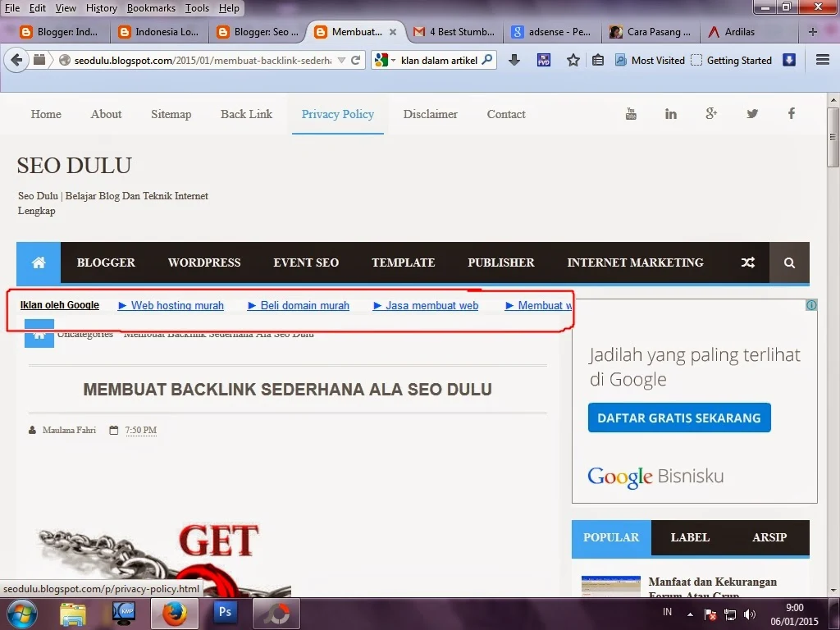Click the site's Twitter bird icon

click(x=752, y=113)
